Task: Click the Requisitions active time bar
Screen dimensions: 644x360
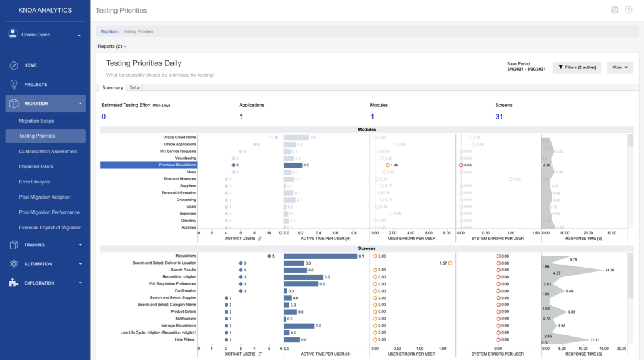Action: coord(321,256)
